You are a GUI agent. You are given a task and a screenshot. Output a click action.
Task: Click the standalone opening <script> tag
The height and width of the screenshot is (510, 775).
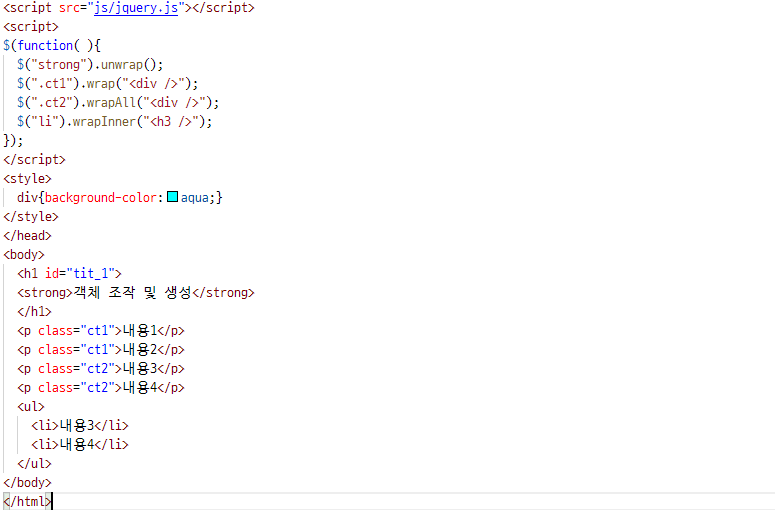tap(31, 27)
